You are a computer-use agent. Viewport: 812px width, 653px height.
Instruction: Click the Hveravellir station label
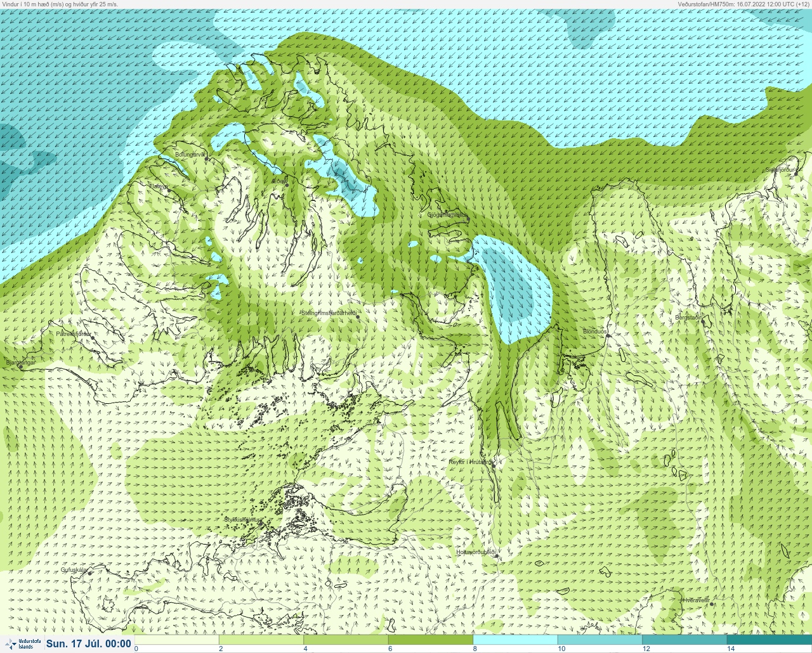point(696,600)
